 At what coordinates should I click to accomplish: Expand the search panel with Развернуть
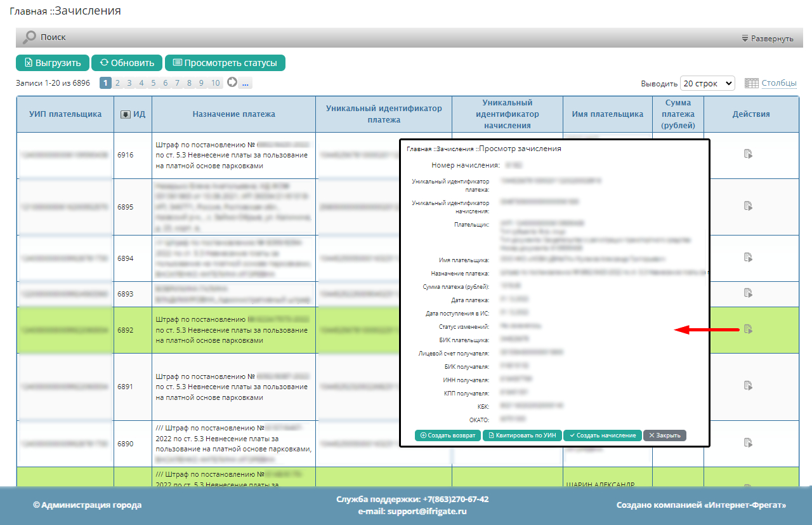[x=768, y=38]
